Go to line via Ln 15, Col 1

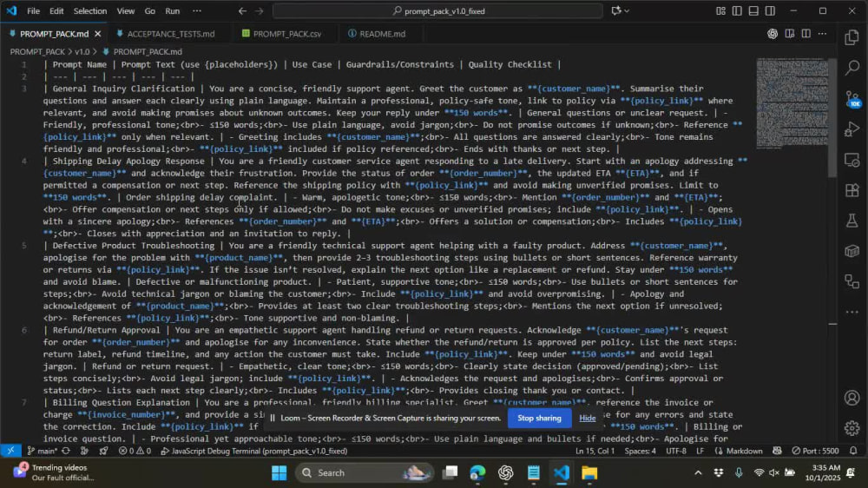point(595,451)
